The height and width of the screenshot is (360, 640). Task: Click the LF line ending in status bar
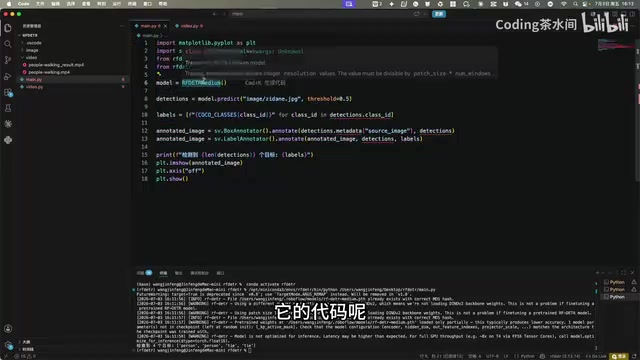[506, 356]
